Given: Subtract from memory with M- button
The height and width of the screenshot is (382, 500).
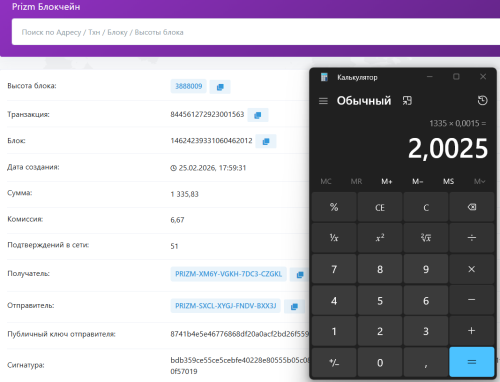Looking at the screenshot, I should point(417,181).
